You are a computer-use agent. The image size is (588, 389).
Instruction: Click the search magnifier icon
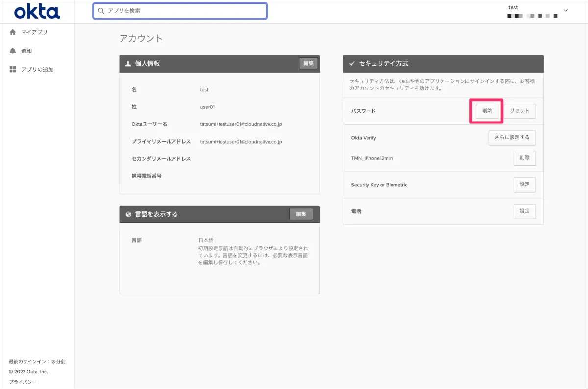point(101,11)
